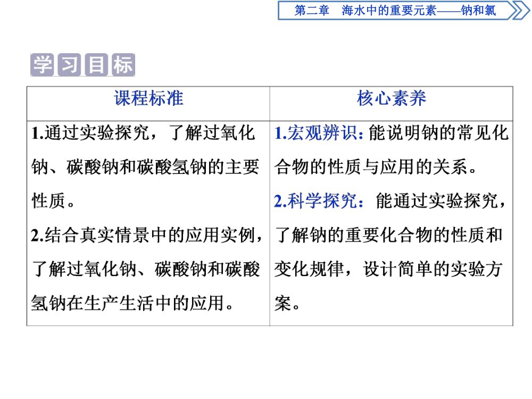
Task: Click the double chevron arrow beside the chapter banner
Action: pos(521,10)
